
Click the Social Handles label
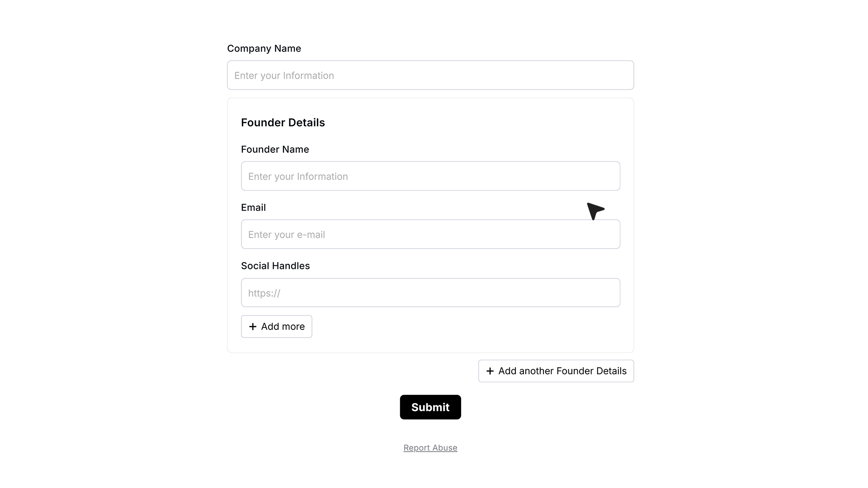coord(275,266)
